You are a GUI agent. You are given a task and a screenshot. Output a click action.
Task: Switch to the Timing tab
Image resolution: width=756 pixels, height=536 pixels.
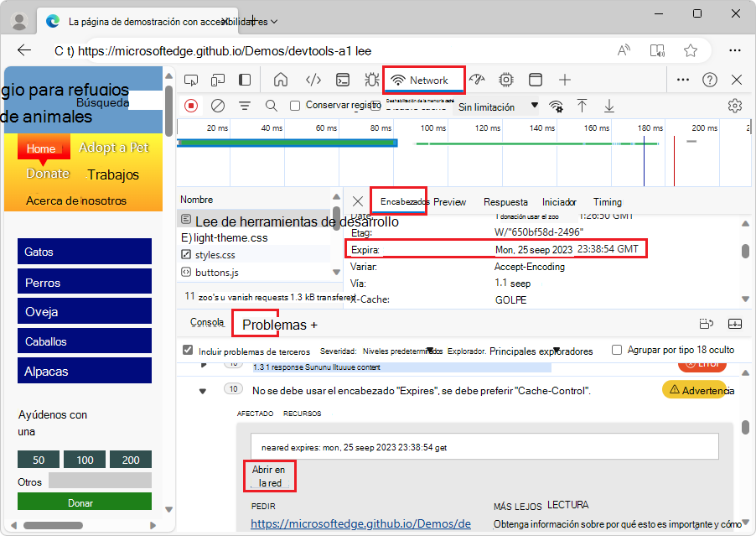click(x=607, y=201)
